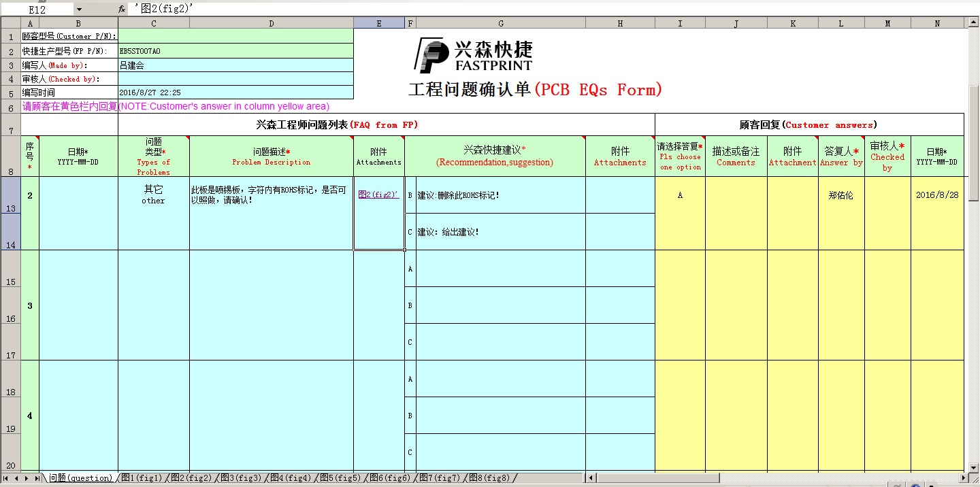This screenshot has height=487, width=980.
Task: Click the 请选择答复 Pls choose one option header
Action: (680, 156)
